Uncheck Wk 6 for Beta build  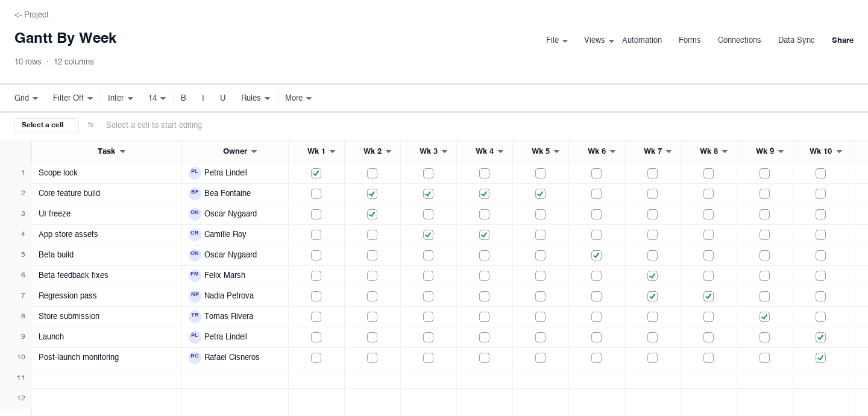[596, 256]
